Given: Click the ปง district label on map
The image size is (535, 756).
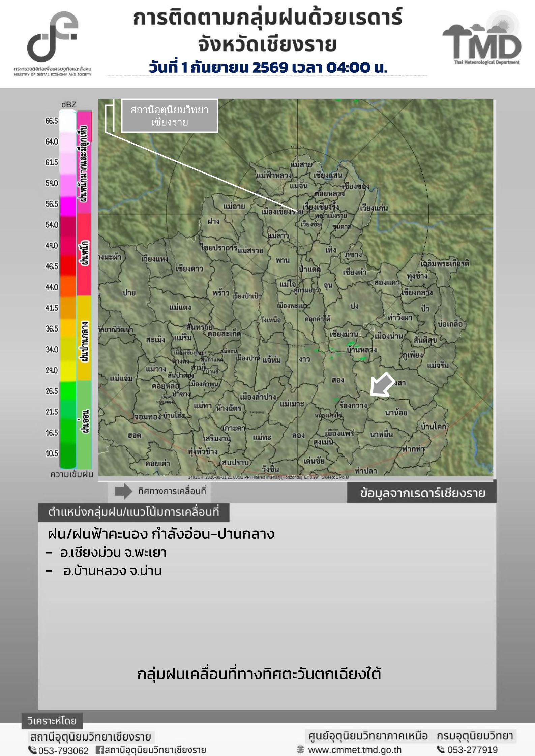Looking at the screenshot, I should coord(354,306).
